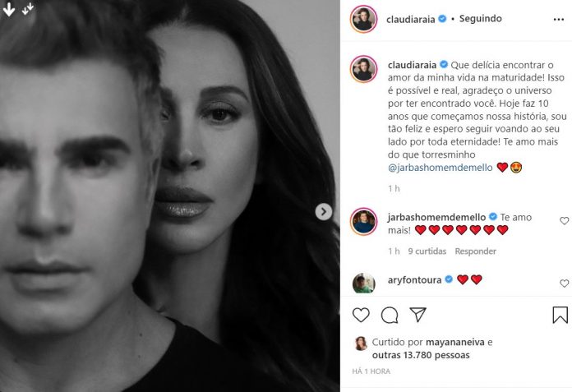The image size is (572, 392).
Task: Open claudiaraia username in the caption
Action: tap(412, 65)
